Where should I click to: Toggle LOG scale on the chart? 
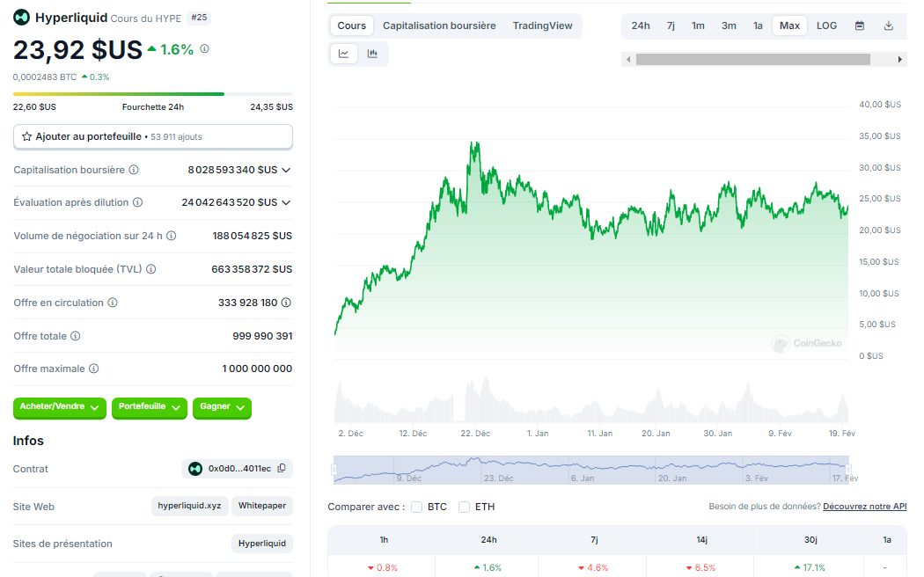[826, 26]
